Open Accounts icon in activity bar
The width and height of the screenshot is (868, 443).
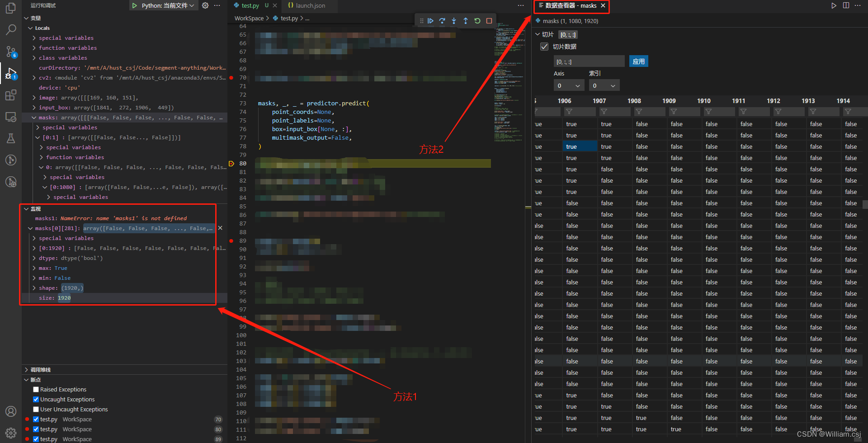point(11,411)
